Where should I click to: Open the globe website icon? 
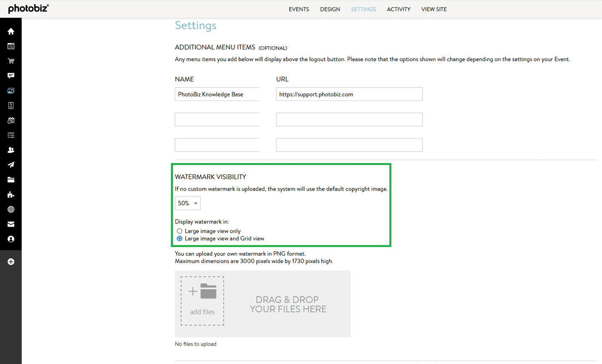tap(11, 209)
